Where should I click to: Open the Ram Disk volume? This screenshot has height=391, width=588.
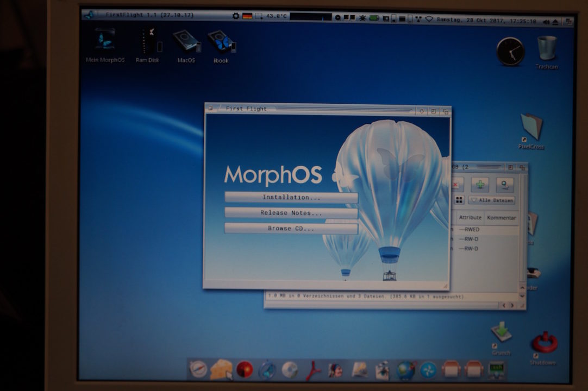[148, 45]
